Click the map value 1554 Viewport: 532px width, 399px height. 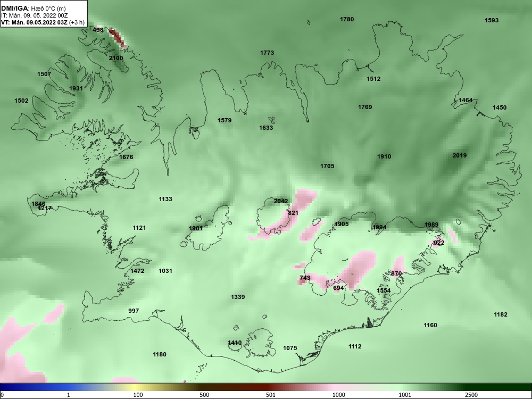[384, 290]
